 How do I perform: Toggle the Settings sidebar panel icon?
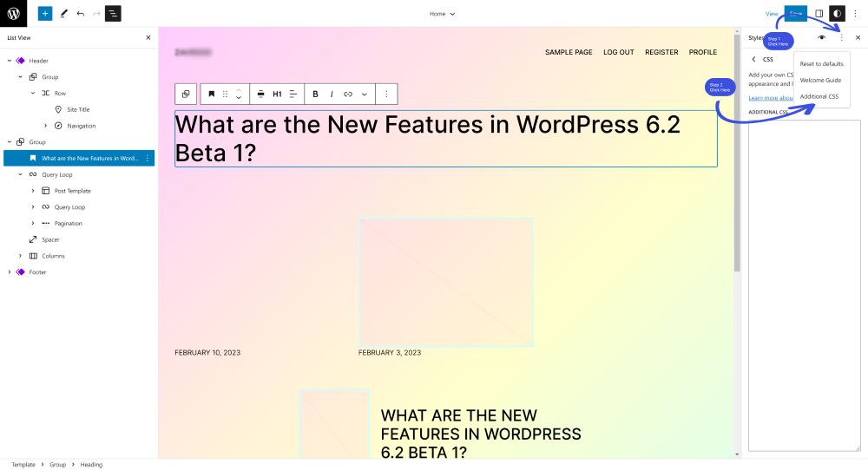pyautogui.click(x=819, y=13)
